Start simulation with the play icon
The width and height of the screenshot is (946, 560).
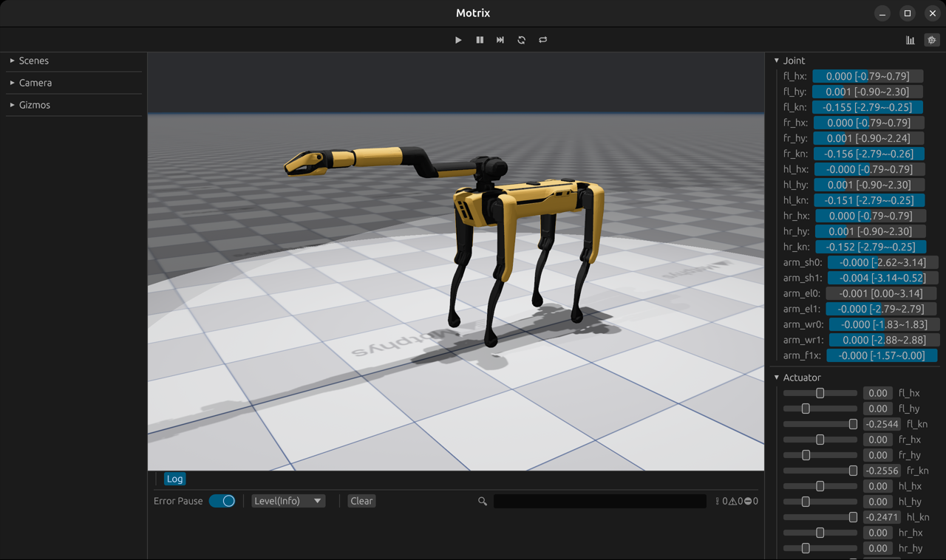tap(458, 40)
